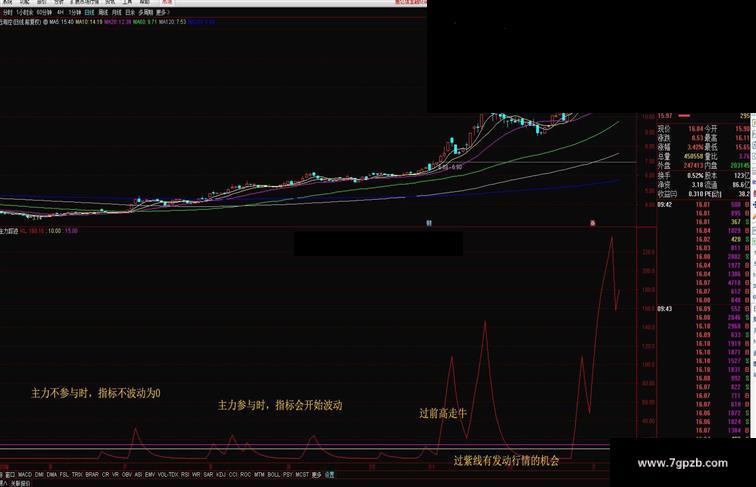The image size is (756, 487).
Task: Click the MA5: 15.40 label
Action: [x=62, y=22]
